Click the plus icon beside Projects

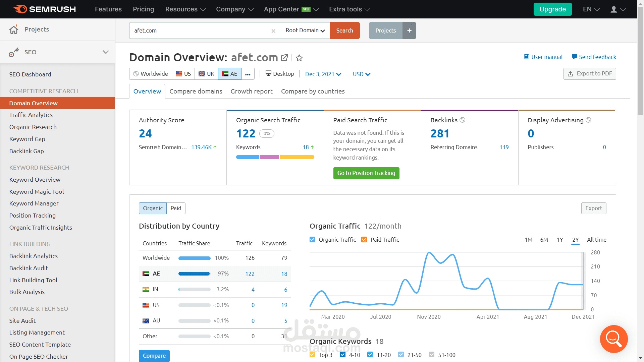point(409,31)
